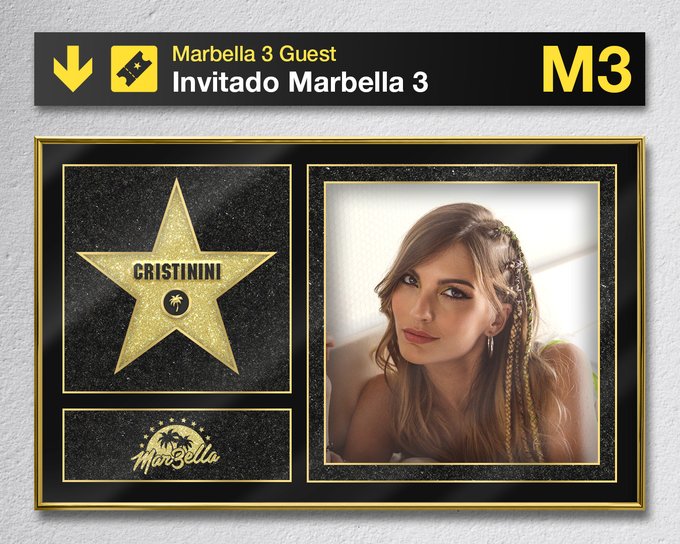This screenshot has height=544, width=680.
Task: Open the woman's portrait photo
Action: (x=462, y=323)
